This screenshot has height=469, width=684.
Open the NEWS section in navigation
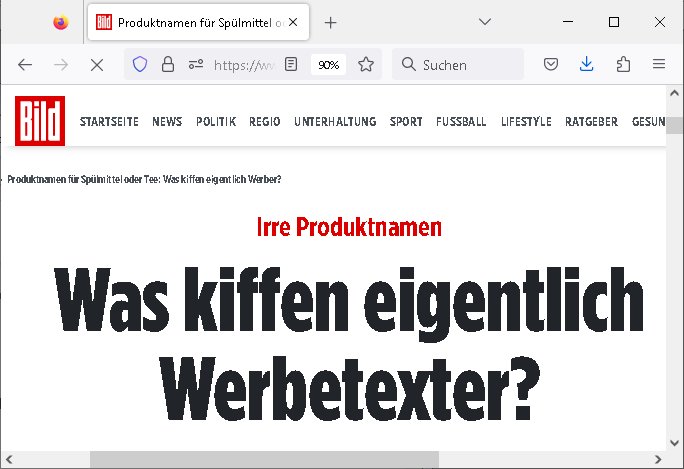click(x=167, y=122)
